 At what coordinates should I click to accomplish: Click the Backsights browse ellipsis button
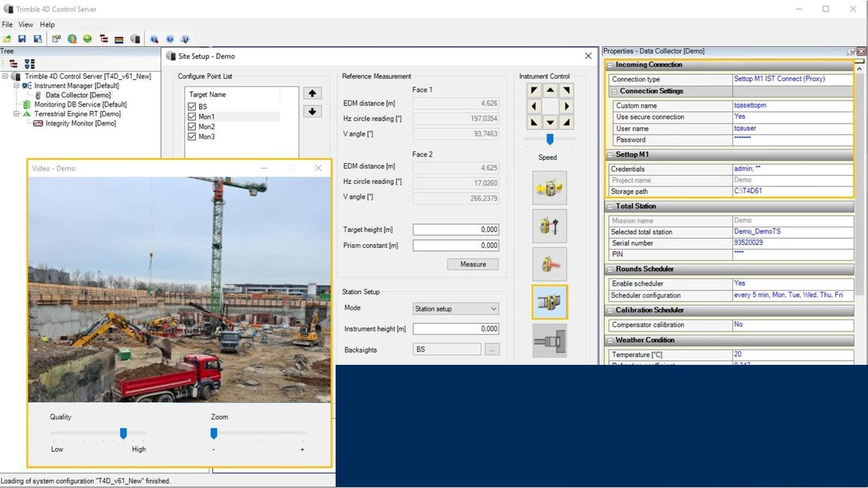pos(492,350)
